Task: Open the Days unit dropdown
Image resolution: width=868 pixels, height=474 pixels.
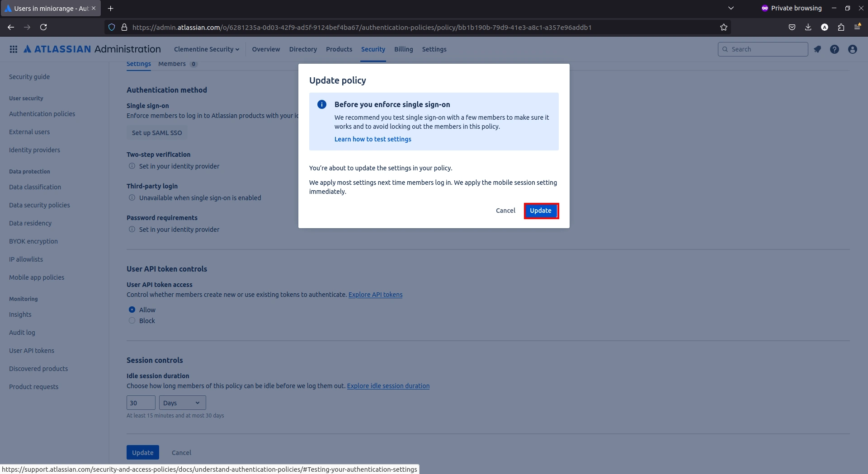Action: [181, 402]
